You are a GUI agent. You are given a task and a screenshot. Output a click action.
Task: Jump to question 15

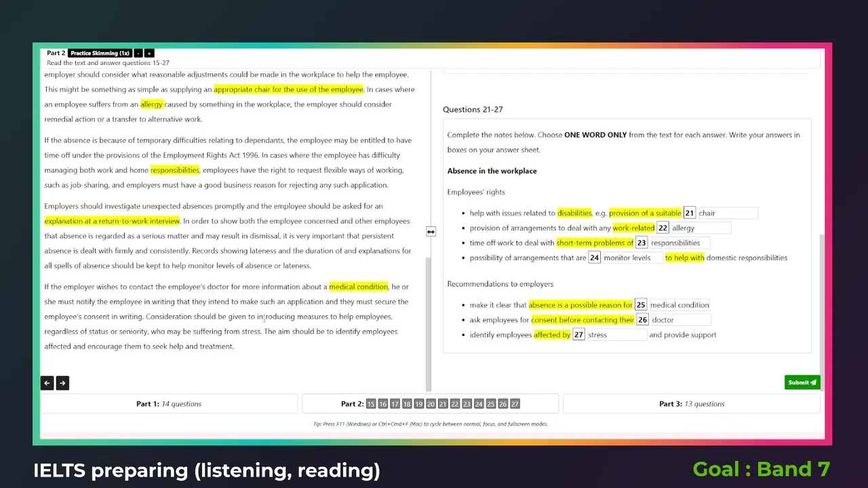[371, 404]
